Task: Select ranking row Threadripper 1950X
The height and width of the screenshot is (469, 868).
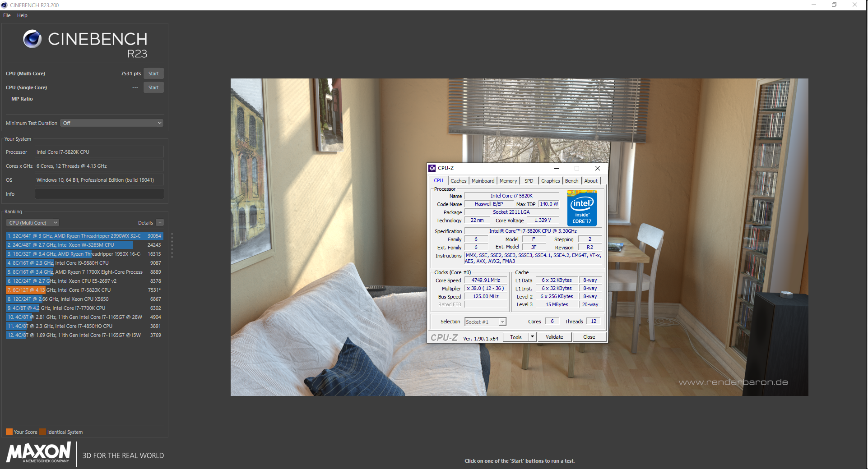Action: 84,254
